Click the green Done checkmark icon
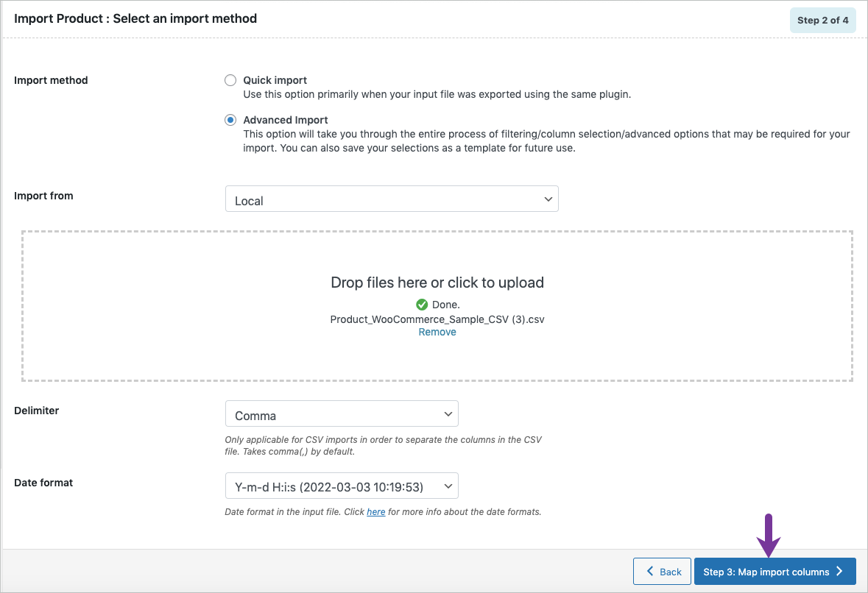868x593 pixels. pyautogui.click(x=422, y=304)
